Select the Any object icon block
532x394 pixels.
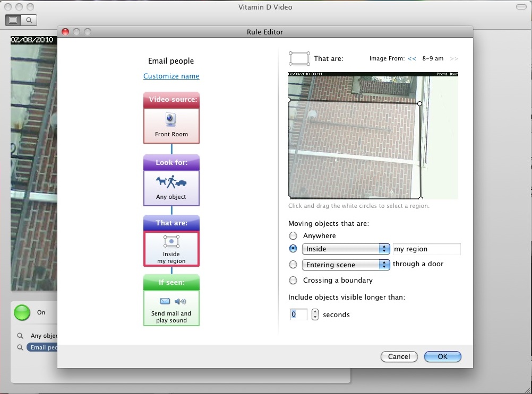click(x=171, y=188)
